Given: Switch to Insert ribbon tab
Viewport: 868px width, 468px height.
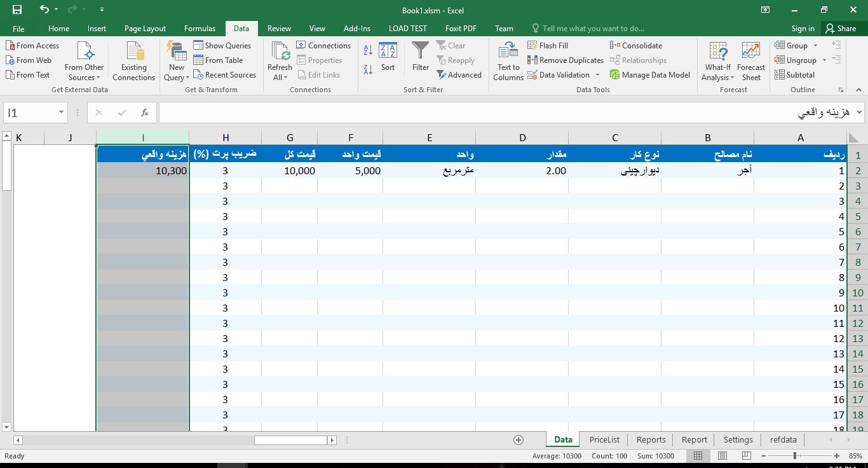Looking at the screenshot, I should tap(97, 29).
